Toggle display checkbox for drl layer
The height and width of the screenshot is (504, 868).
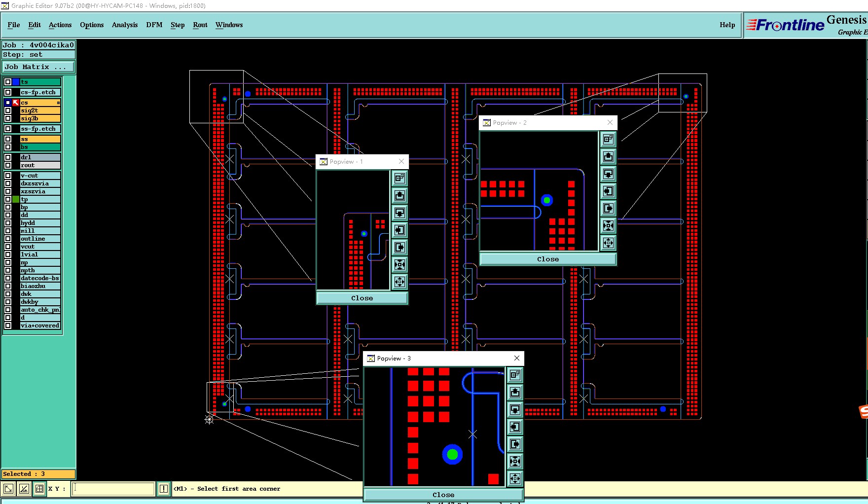[8, 157]
